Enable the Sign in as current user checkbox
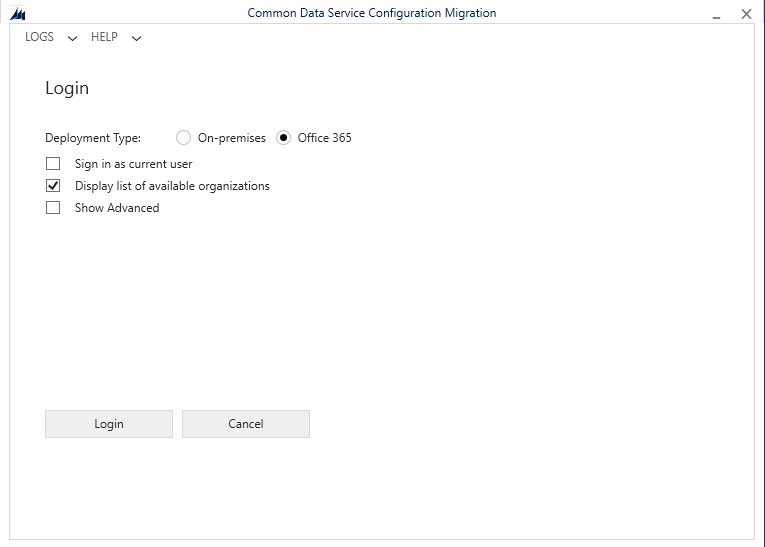The width and height of the screenshot is (765, 547). 53,164
